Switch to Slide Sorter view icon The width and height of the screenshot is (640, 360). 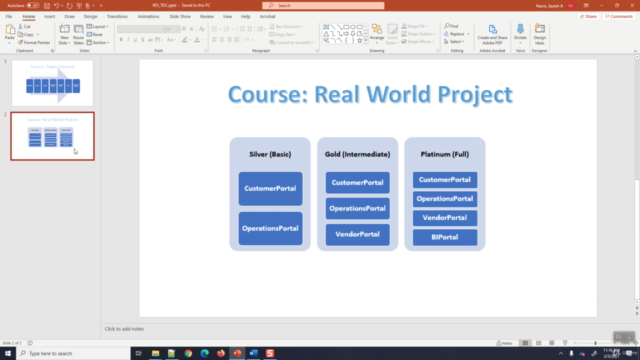pos(538,343)
